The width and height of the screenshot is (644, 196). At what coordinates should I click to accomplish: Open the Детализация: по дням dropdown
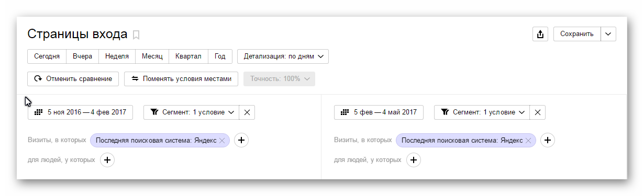tap(283, 56)
